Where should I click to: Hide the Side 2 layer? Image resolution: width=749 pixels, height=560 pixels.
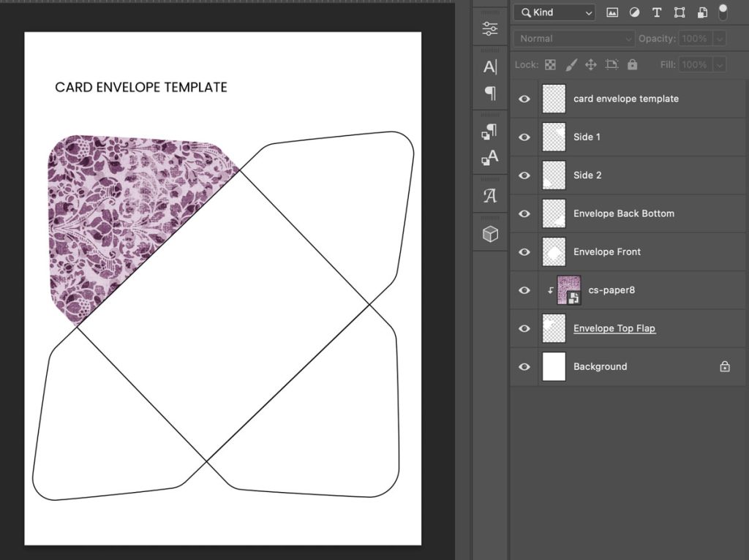tap(524, 175)
